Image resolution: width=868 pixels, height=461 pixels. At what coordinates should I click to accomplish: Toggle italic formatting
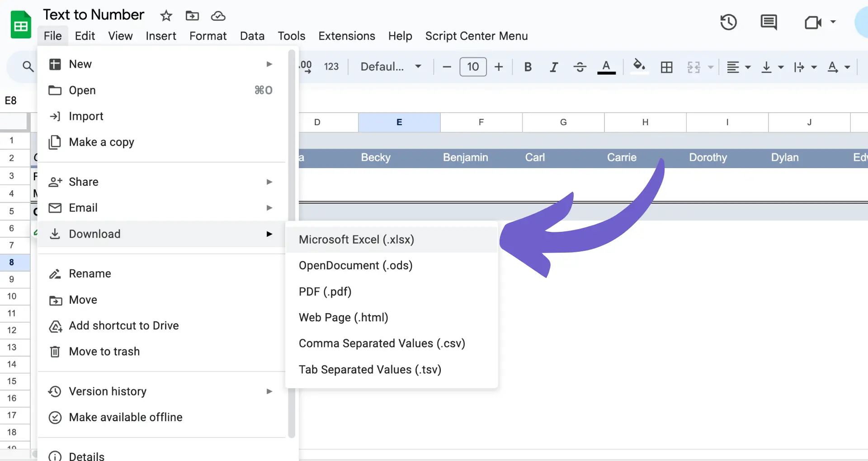(553, 67)
